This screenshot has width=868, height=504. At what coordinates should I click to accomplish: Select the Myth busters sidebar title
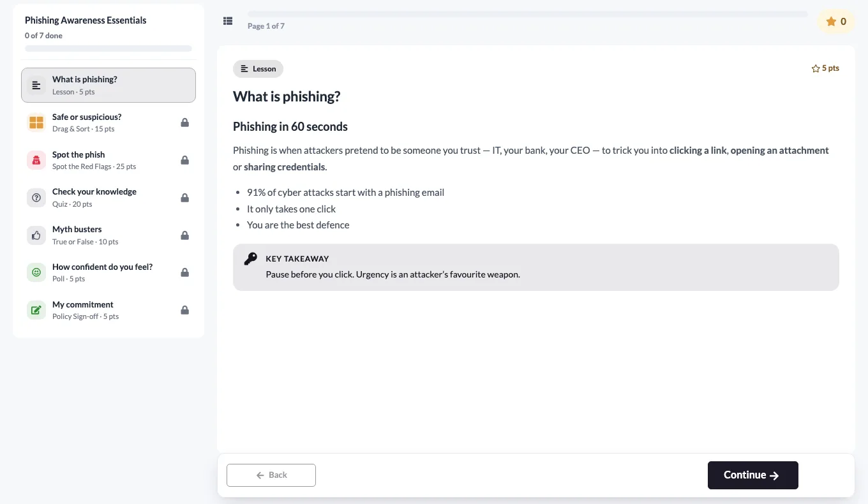pyautogui.click(x=77, y=229)
